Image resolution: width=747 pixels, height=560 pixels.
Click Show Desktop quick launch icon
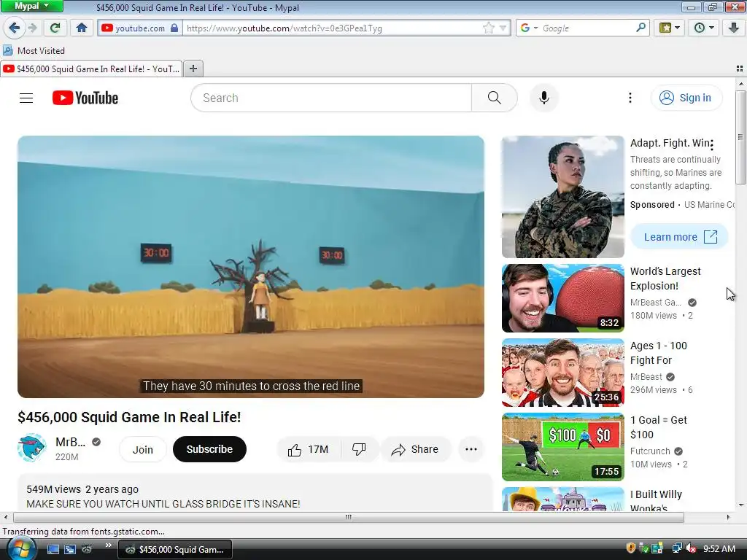coord(53,550)
